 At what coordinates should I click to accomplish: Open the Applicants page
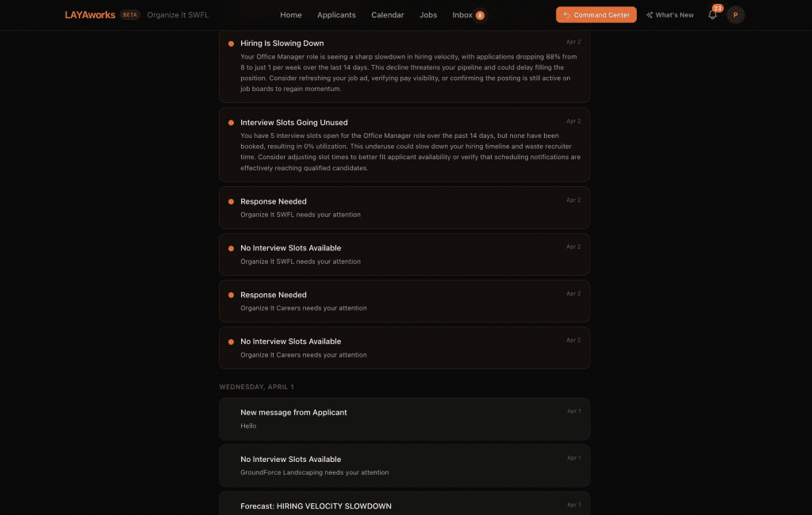[x=336, y=15]
